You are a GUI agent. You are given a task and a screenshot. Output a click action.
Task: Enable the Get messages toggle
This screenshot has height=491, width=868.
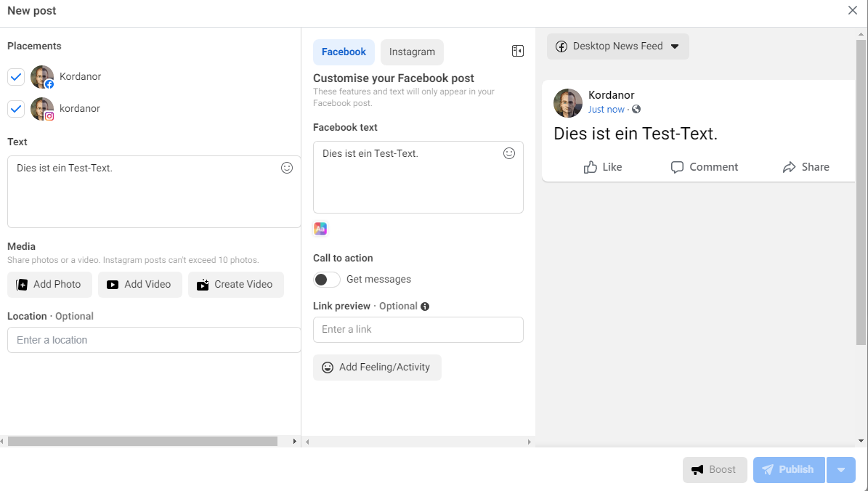[327, 280]
